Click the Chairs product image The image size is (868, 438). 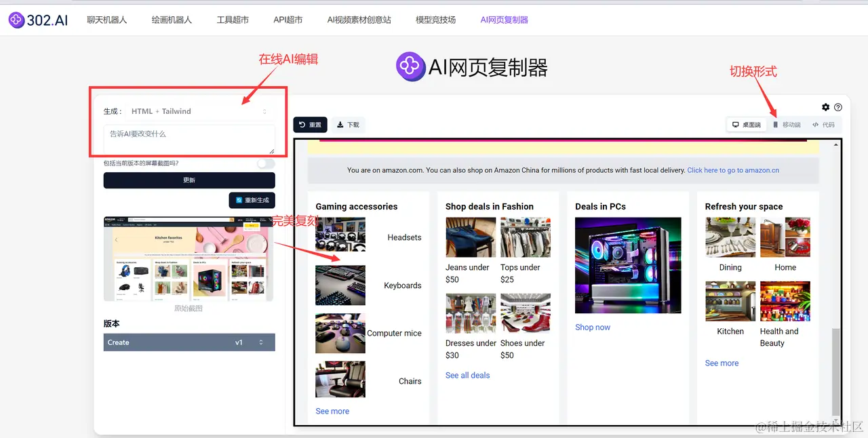point(340,379)
